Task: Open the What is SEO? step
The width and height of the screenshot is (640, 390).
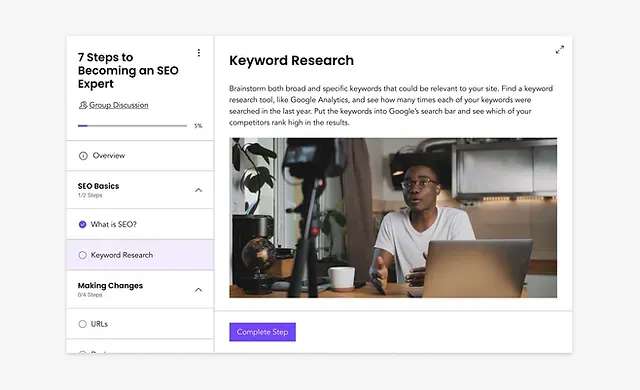Action: point(140,224)
